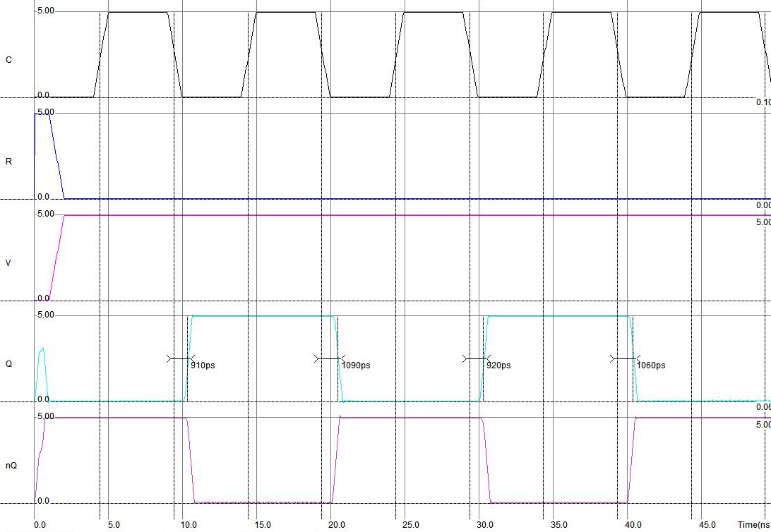Image resolution: width=771 pixels, height=532 pixels.
Task: Click the 5.0 time axis tick
Action: [x=114, y=525]
